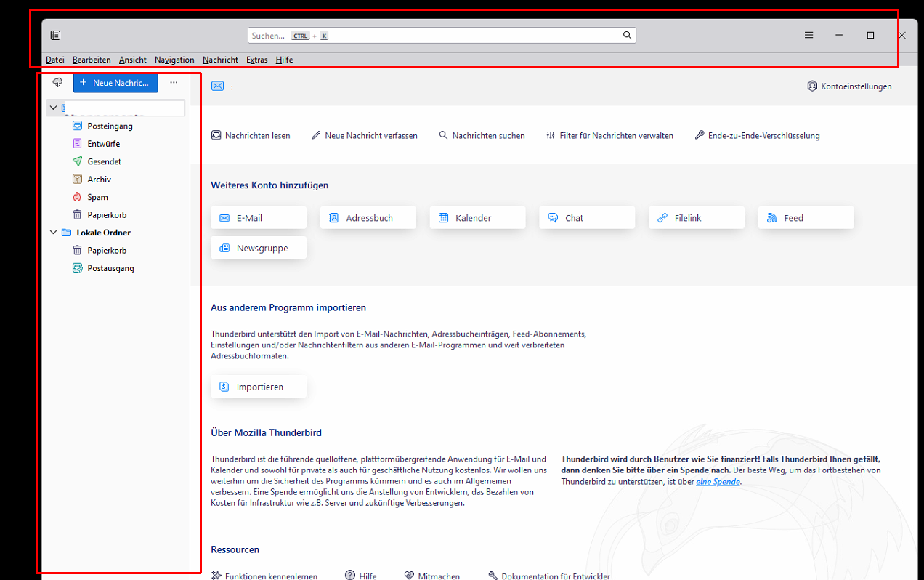Click the get messages cloud icon
This screenshot has height=580, width=924.
click(x=58, y=83)
